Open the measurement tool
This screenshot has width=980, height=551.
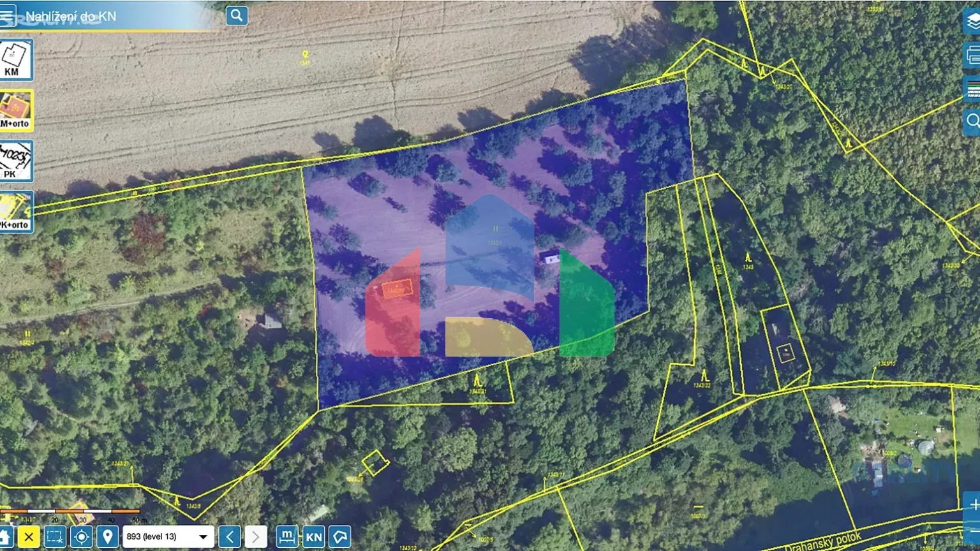click(x=286, y=536)
